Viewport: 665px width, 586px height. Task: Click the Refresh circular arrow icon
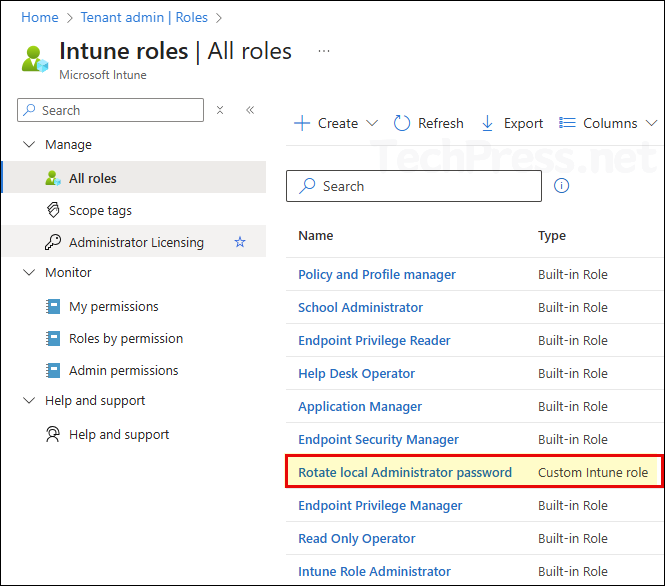(x=402, y=123)
